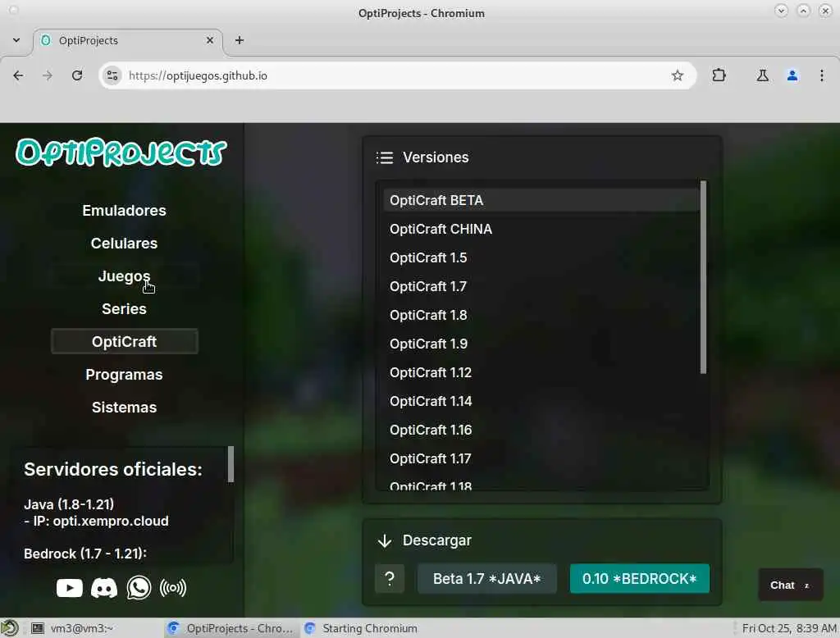
Task: Click the browser forward arrow
Action: pyautogui.click(x=48, y=75)
